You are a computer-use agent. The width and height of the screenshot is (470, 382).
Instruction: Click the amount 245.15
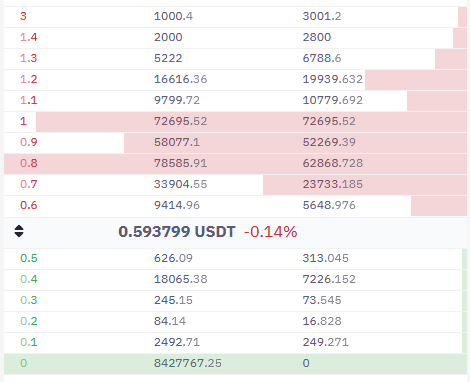(173, 300)
